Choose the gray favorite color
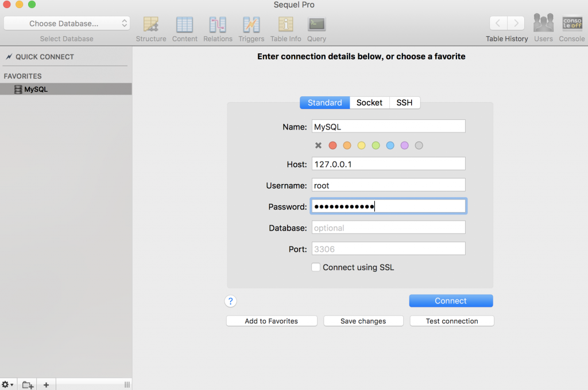588x390 pixels. click(x=419, y=145)
